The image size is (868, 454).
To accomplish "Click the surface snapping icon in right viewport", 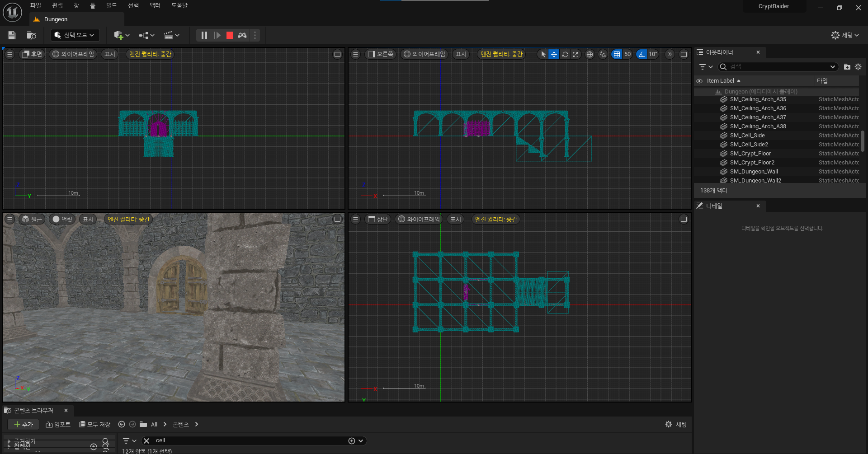I will tap(603, 54).
